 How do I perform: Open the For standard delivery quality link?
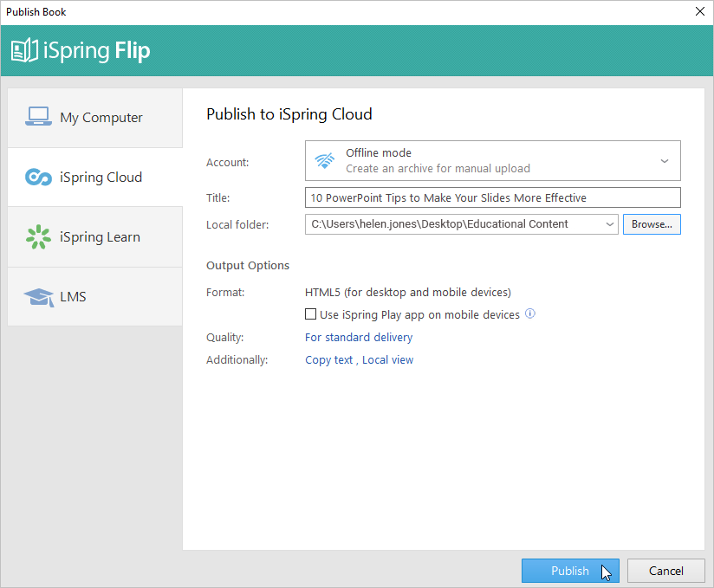pyautogui.click(x=359, y=337)
